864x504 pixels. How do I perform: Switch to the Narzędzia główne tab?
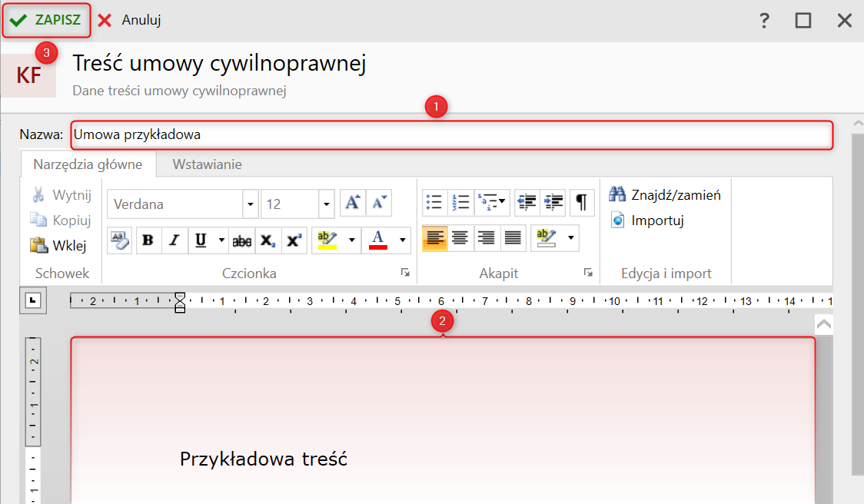tap(88, 164)
